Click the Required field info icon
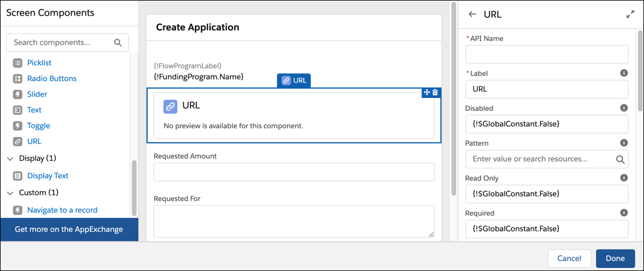Image resolution: width=644 pixels, height=271 pixels. pyautogui.click(x=624, y=213)
